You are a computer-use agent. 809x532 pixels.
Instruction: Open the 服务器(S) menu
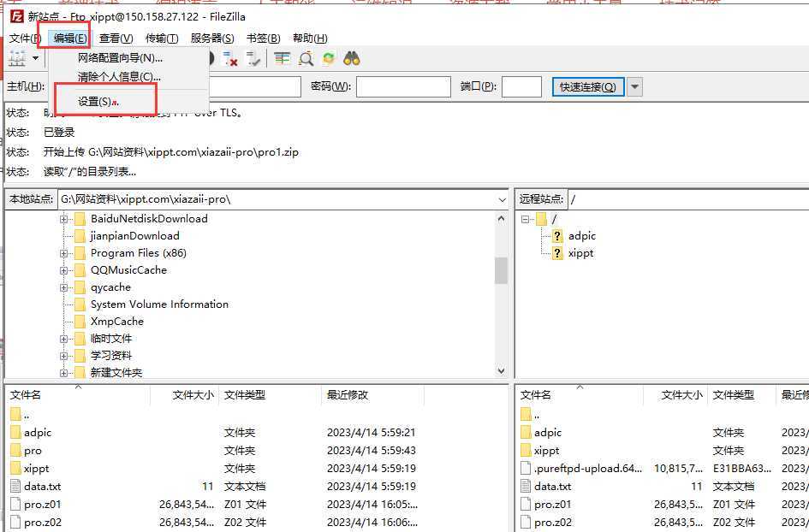point(212,38)
